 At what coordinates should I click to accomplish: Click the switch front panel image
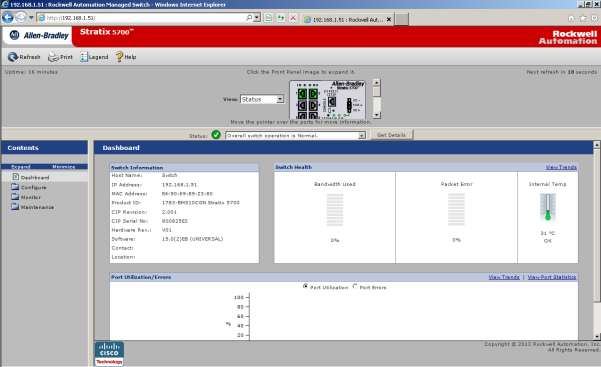328,100
